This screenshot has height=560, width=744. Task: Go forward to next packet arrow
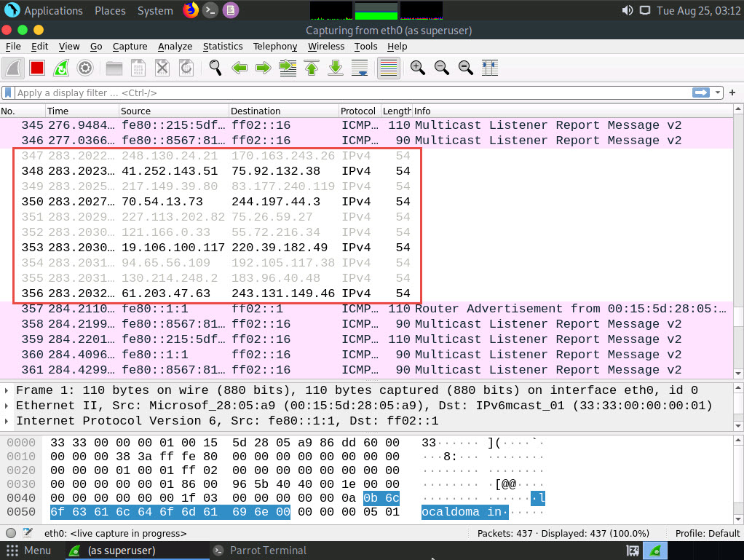tap(264, 68)
